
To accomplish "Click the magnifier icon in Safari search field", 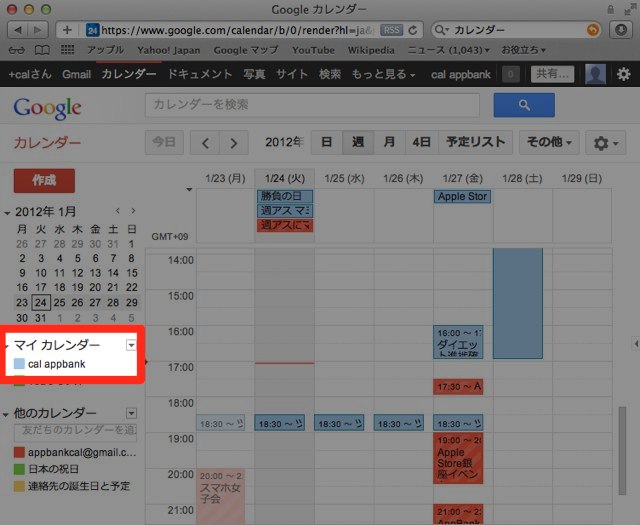I will coord(440,30).
